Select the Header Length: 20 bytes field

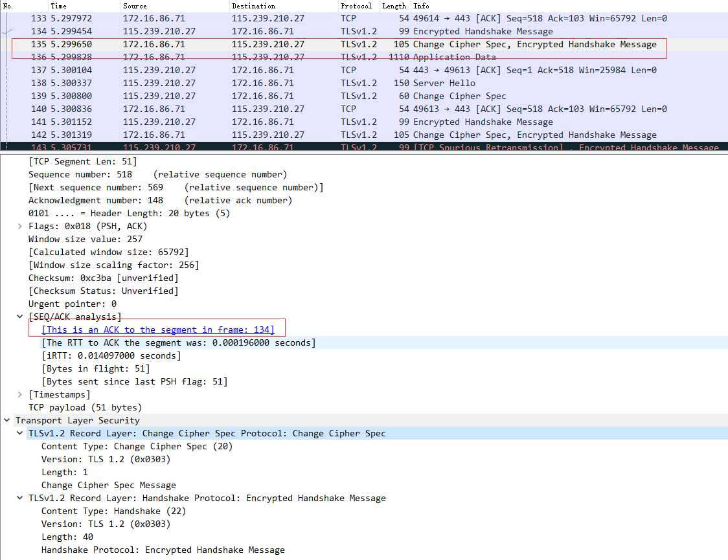(x=129, y=214)
